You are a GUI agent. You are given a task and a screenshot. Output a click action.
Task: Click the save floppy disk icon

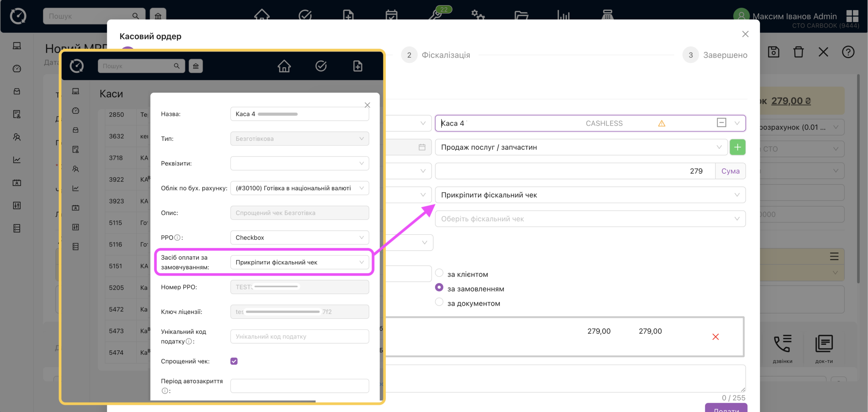click(773, 52)
